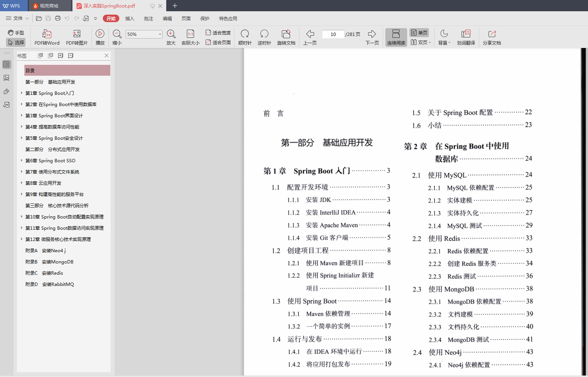This screenshot has width=588, height=377.
Task: Open 第8章 云应用开发 bookmark
Action: pos(43,183)
